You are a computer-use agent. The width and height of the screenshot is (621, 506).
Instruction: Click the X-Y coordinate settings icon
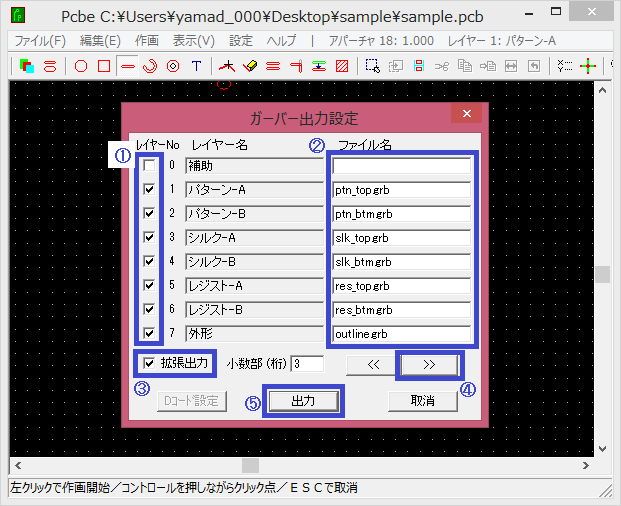tap(564, 66)
